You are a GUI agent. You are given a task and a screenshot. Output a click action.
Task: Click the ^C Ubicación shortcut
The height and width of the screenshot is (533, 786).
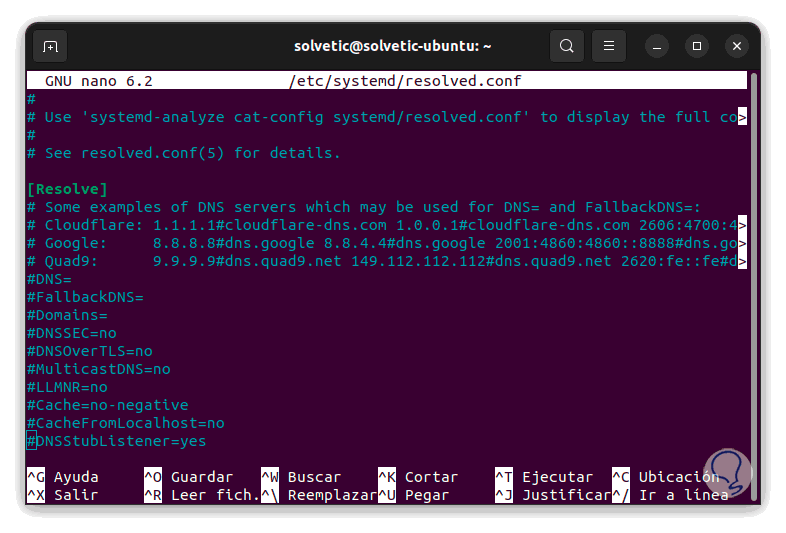pos(666,477)
